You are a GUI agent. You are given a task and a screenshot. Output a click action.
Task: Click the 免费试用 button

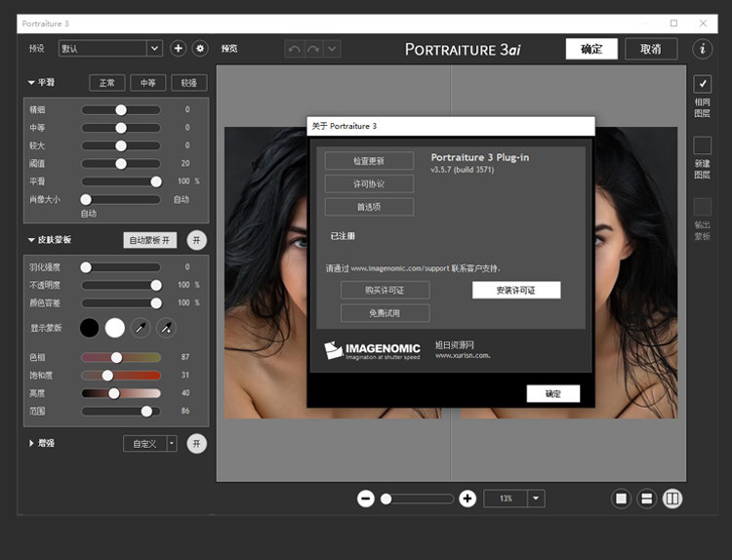pyautogui.click(x=385, y=313)
